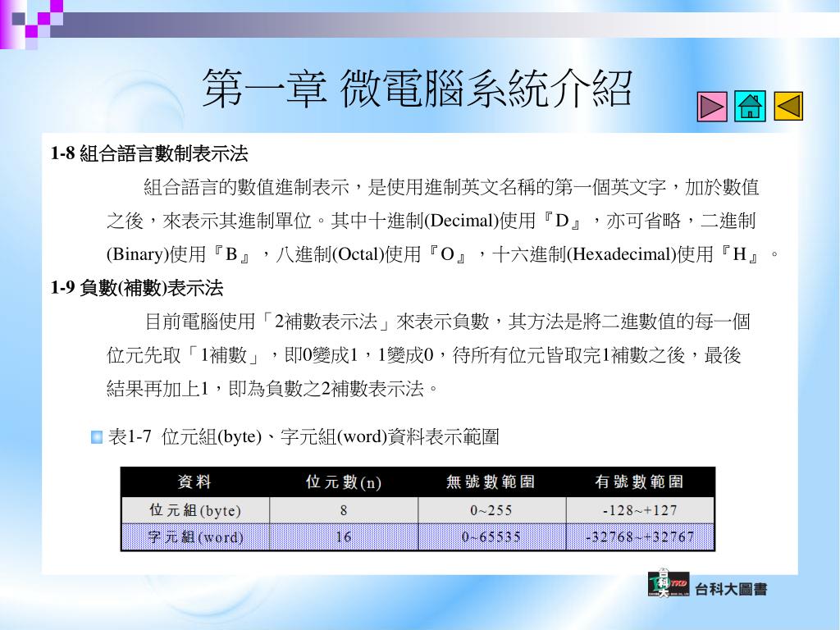Click table header 無號數範圍
840x630 pixels.
491,482
